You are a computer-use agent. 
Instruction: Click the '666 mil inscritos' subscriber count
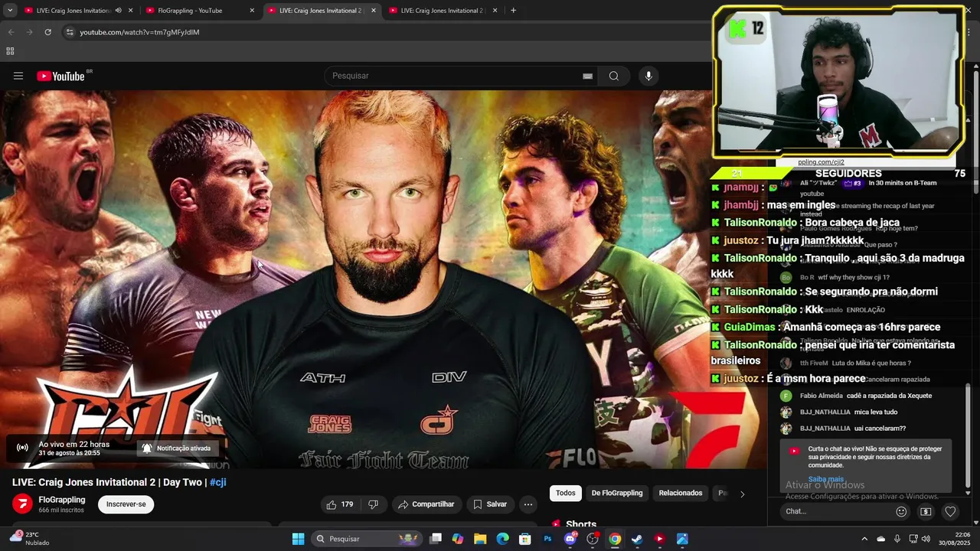61,510
